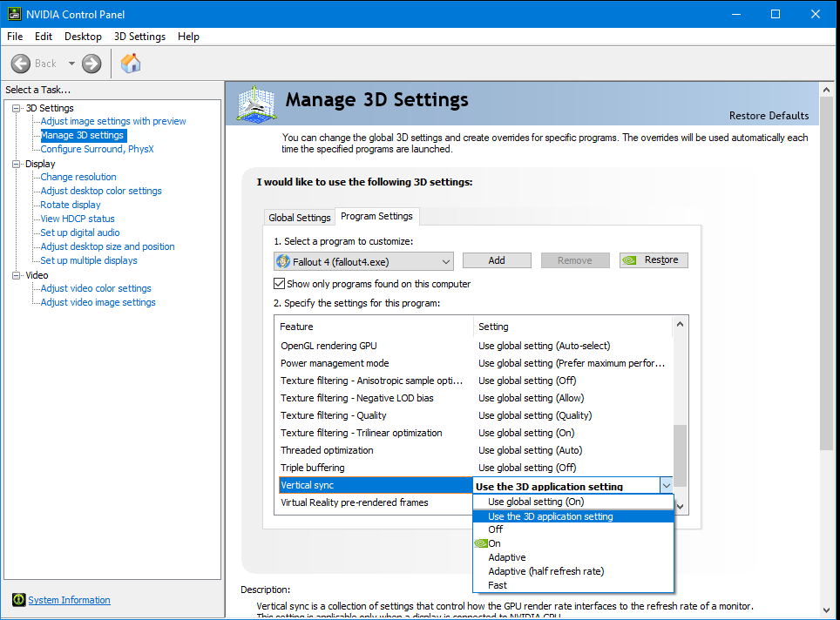Uncheck Show only programs found on this computer

pos(280,284)
